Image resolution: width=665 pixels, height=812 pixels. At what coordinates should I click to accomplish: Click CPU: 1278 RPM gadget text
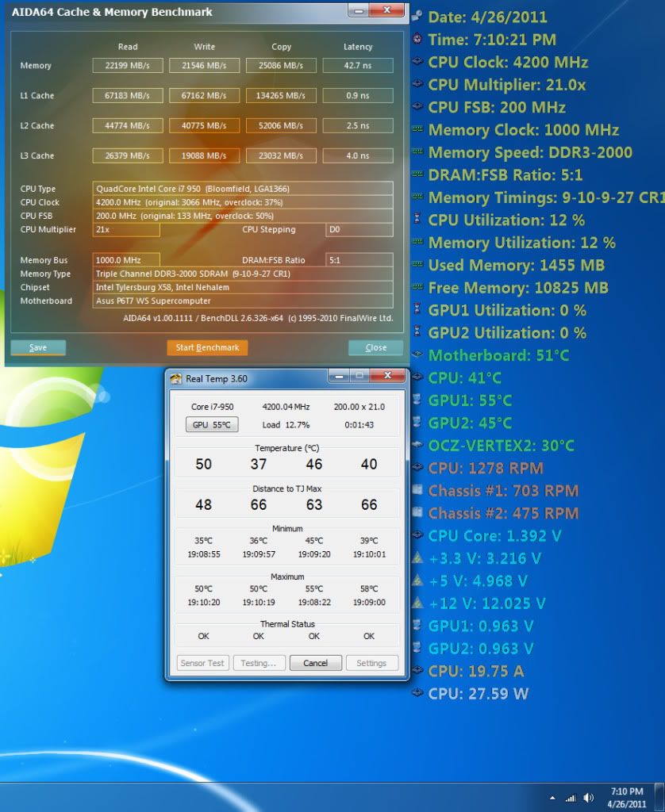pyautogui.click(x=486, y=468)
